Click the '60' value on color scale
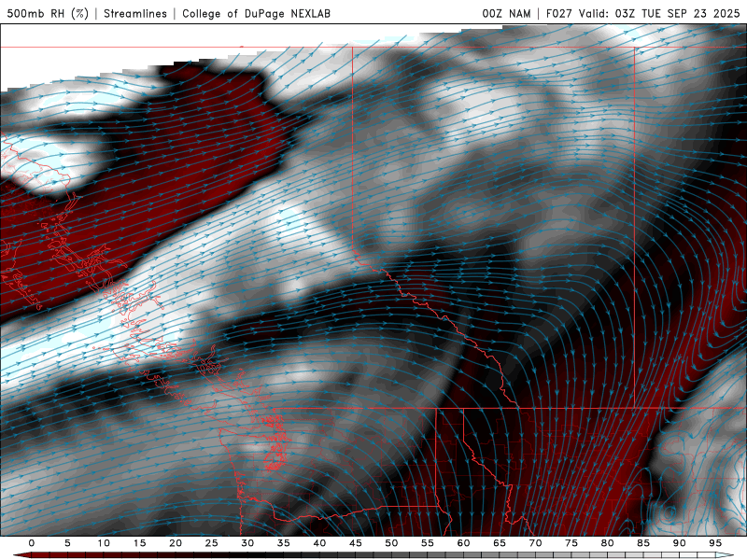Image resolution: width=747 pixels, height=560 pixels. pyautogui.click(x=463, y=543)
